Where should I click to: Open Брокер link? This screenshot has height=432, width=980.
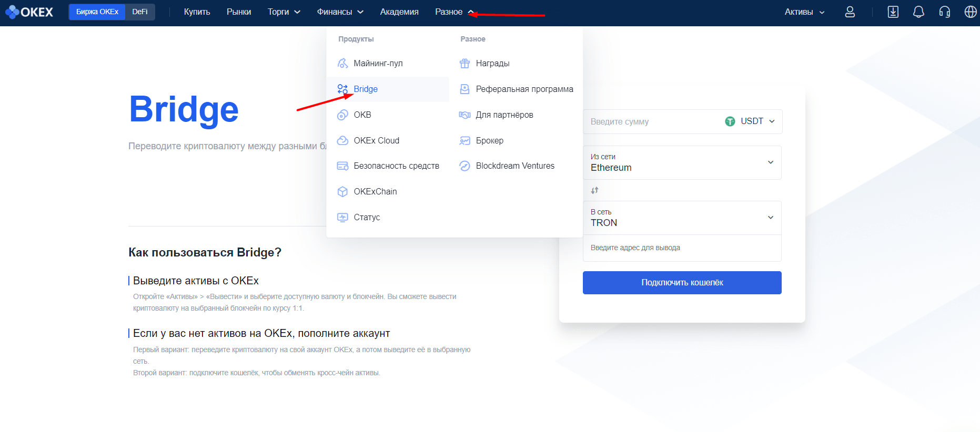490,140
